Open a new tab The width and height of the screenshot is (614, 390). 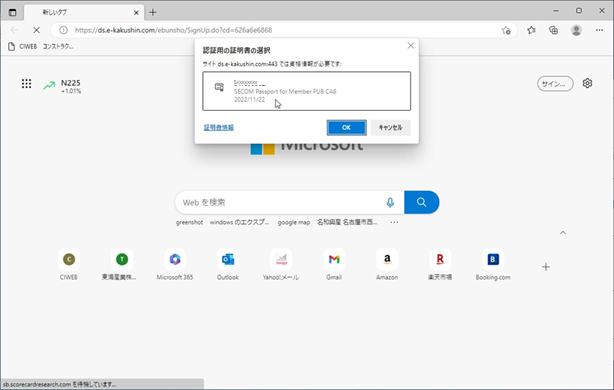coord(153,13)
